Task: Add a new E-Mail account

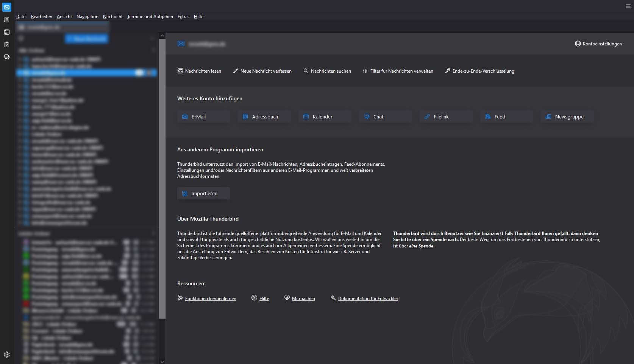Action: click(204, 117)
